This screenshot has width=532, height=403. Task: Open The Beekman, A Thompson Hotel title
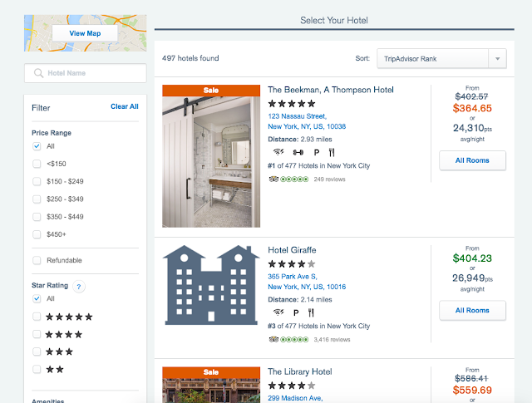331,90
